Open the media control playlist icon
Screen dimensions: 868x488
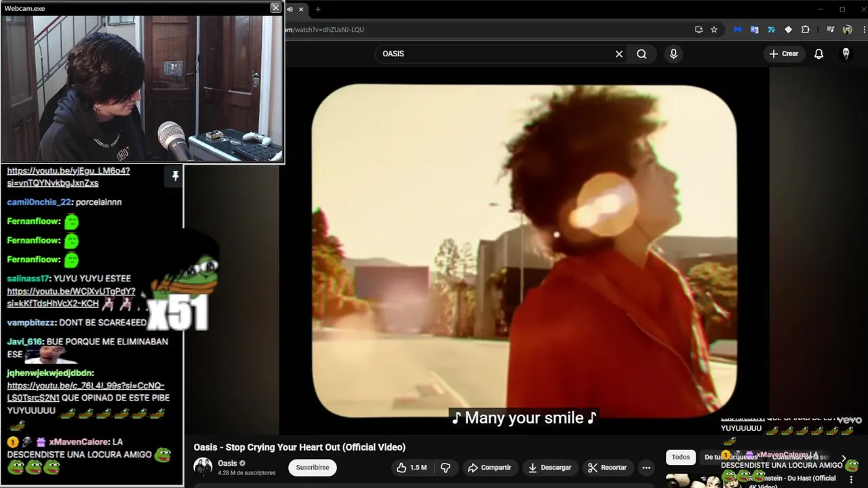(x=831, y=30)
